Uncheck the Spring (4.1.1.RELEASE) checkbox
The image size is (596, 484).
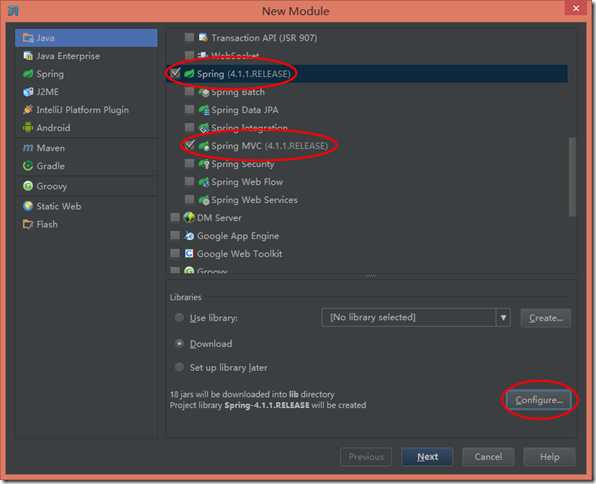pyautogui.click(x=175, y=72)
